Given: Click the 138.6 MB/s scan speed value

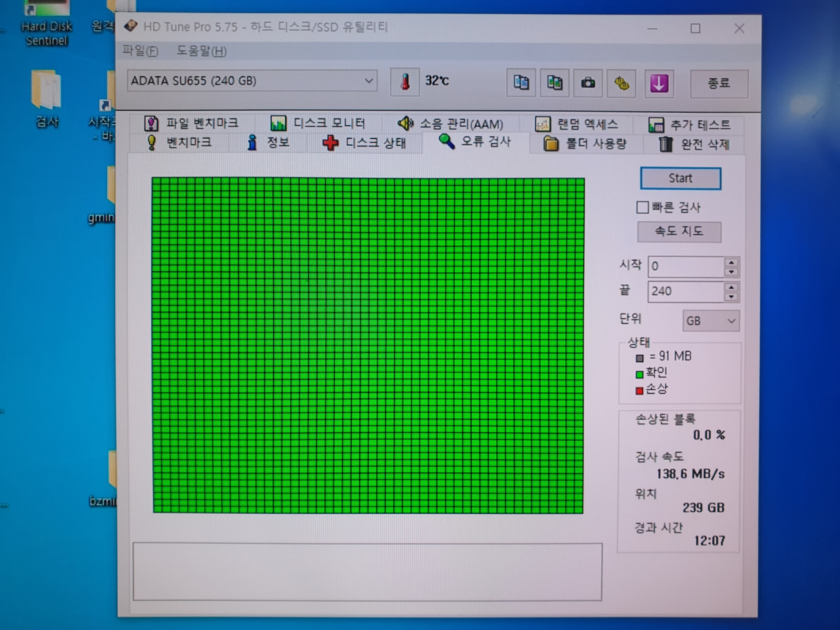Looking at the screenshot, I should click(690, 474).
